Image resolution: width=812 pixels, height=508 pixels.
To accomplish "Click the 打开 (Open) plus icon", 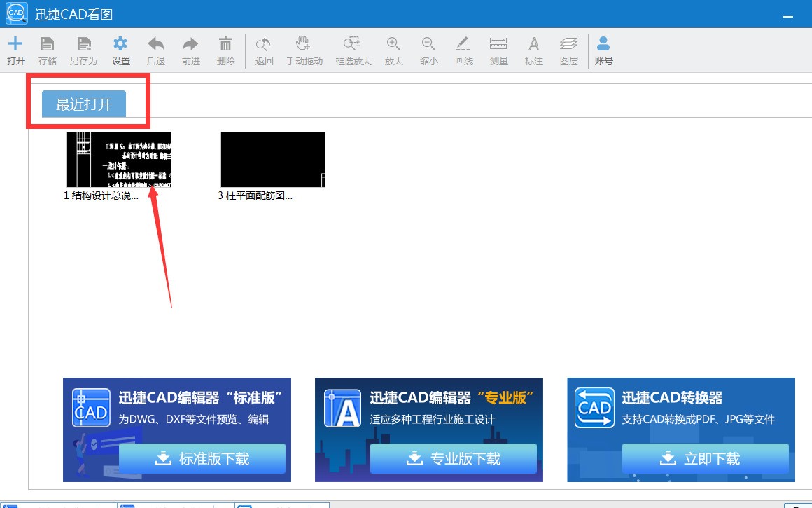I will click(x=15, y=44).
